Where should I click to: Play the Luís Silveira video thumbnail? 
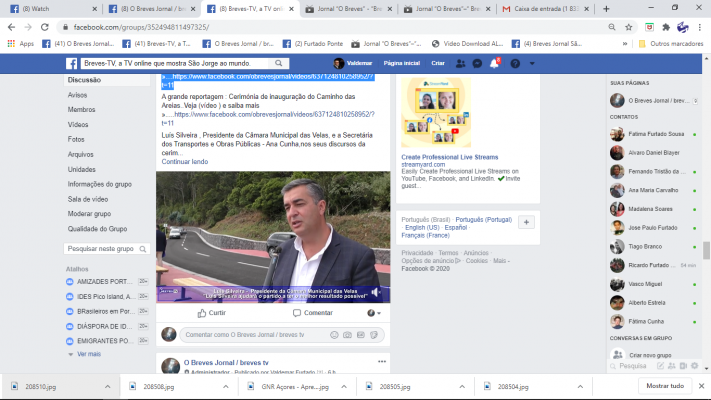[273, 236]
